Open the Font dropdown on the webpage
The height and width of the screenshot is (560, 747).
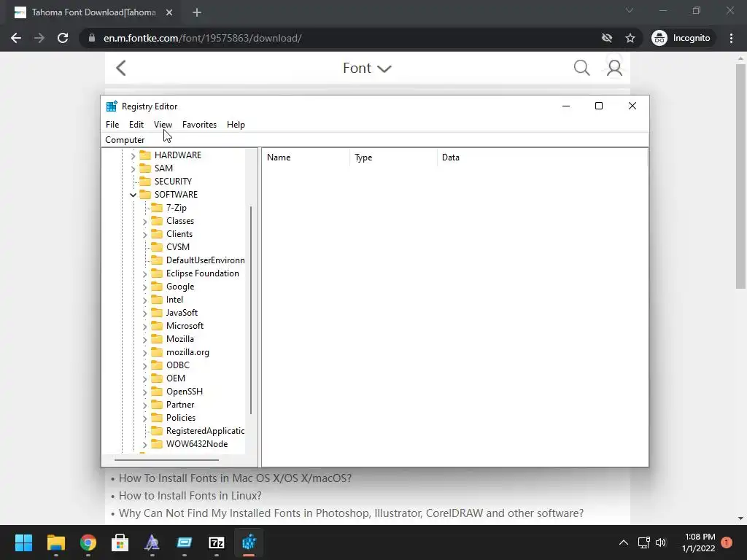pyautogui.click(x=367, y=68)
